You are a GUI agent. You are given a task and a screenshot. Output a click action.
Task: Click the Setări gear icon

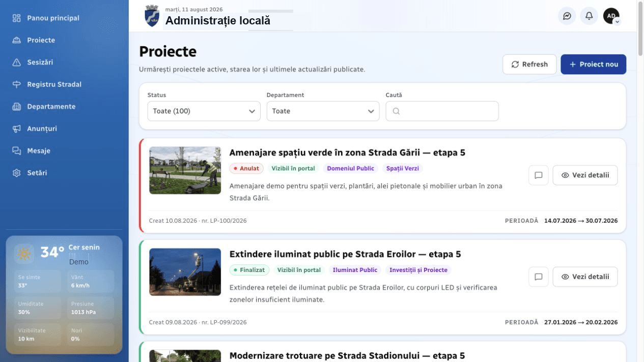17,173
